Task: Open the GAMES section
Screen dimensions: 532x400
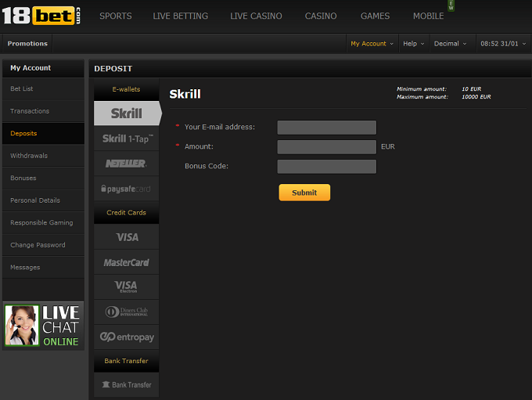Action: (x=375, y=16)
